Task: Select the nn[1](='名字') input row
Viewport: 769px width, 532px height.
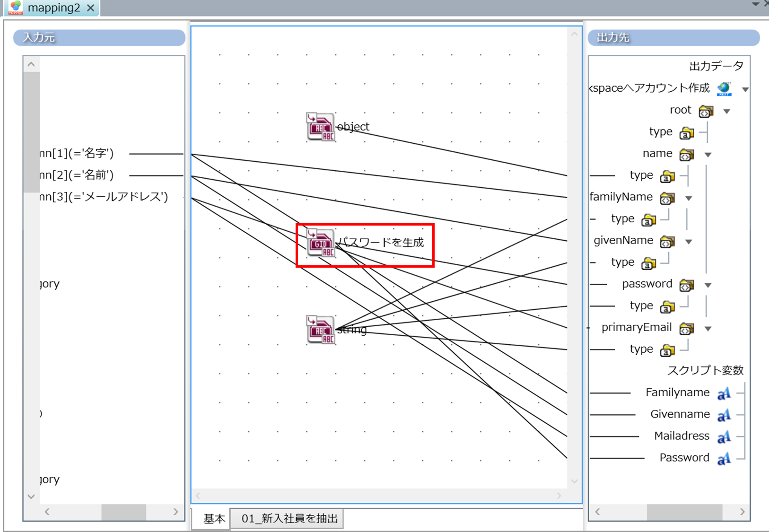Action: (x=78, y=153)
